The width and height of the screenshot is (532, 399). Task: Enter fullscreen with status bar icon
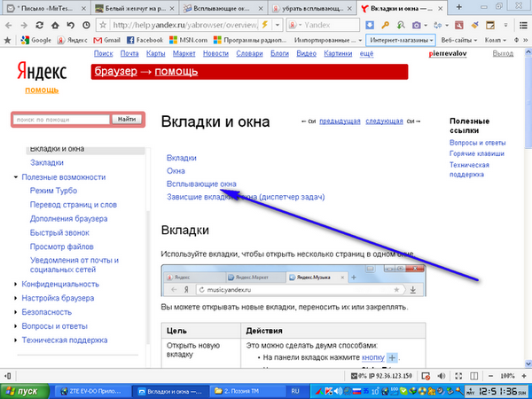[x=458, y=376]
